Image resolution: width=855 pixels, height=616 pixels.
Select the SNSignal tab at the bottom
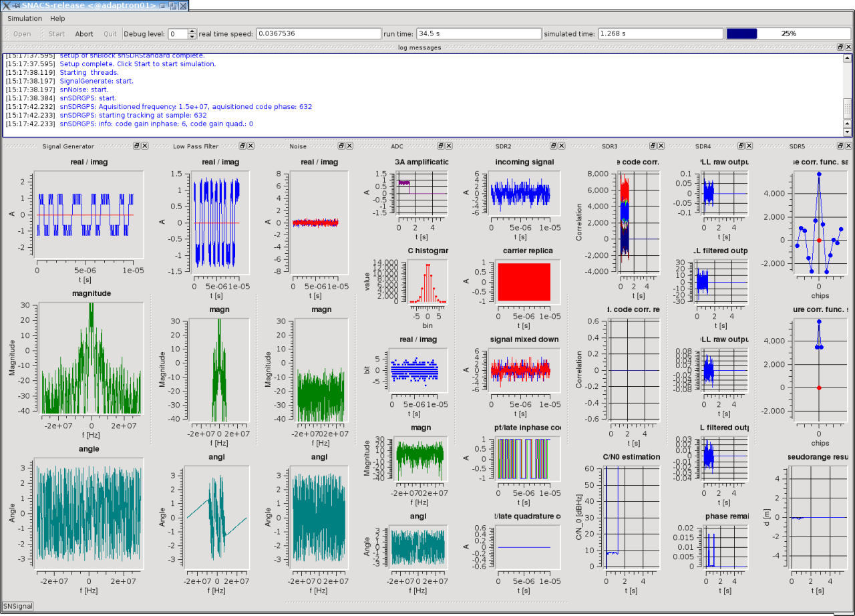[x=17, y=606]
